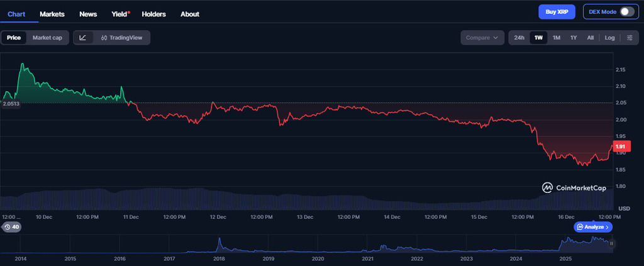Open chart settings sliders icon
The image size is (644, 266).
pos(630,38)
